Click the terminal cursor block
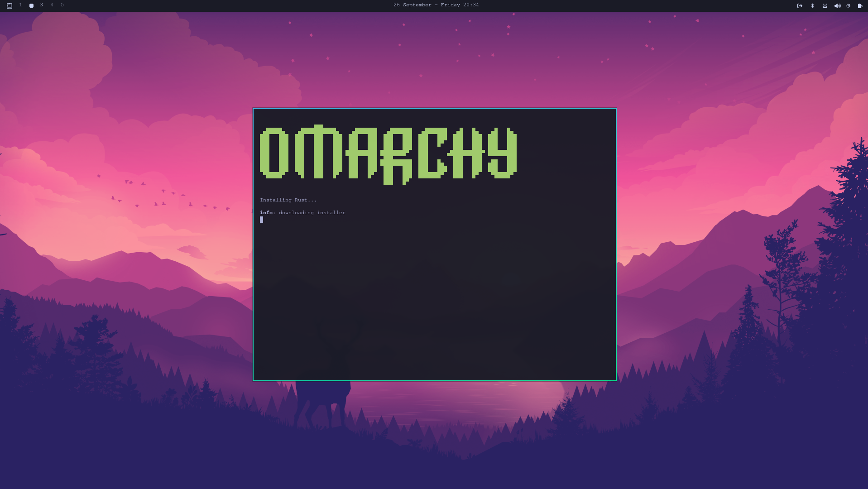The image size is (868, 489). 261,220
